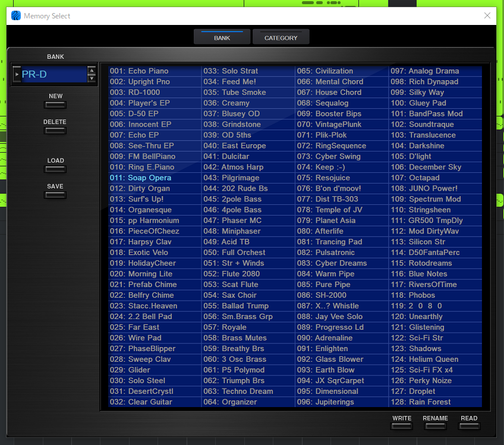504x445 pixels.
Task: Select patch 124: Helium Queen
Action: (x=436, y=359)
